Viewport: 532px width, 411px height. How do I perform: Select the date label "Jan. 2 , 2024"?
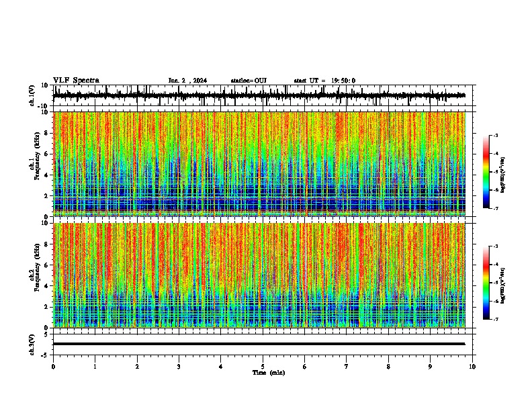click(x=187, y=81)
